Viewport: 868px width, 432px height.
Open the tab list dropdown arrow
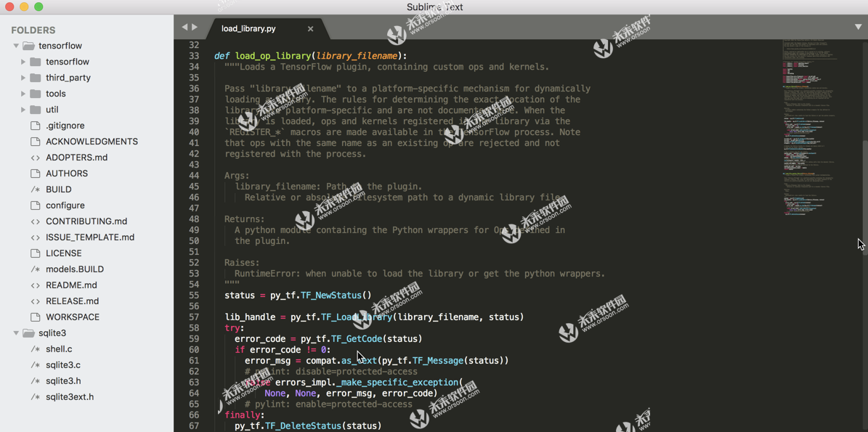coord(858,27)
